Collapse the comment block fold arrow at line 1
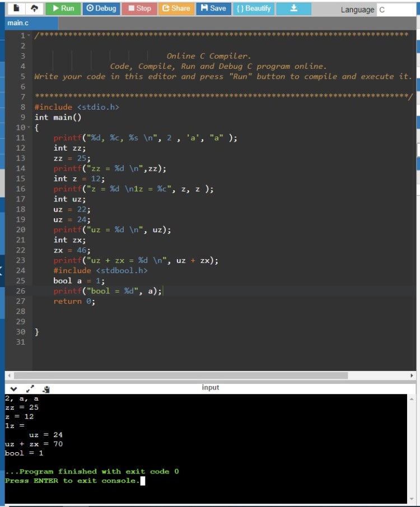The height and width of the screenshot is (507, 420). (29, 36)
